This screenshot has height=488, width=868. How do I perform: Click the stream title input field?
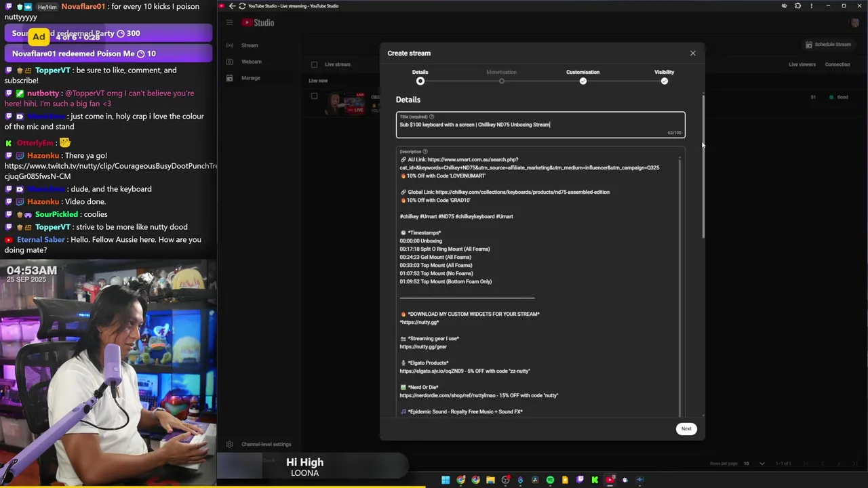pos(540,125)
